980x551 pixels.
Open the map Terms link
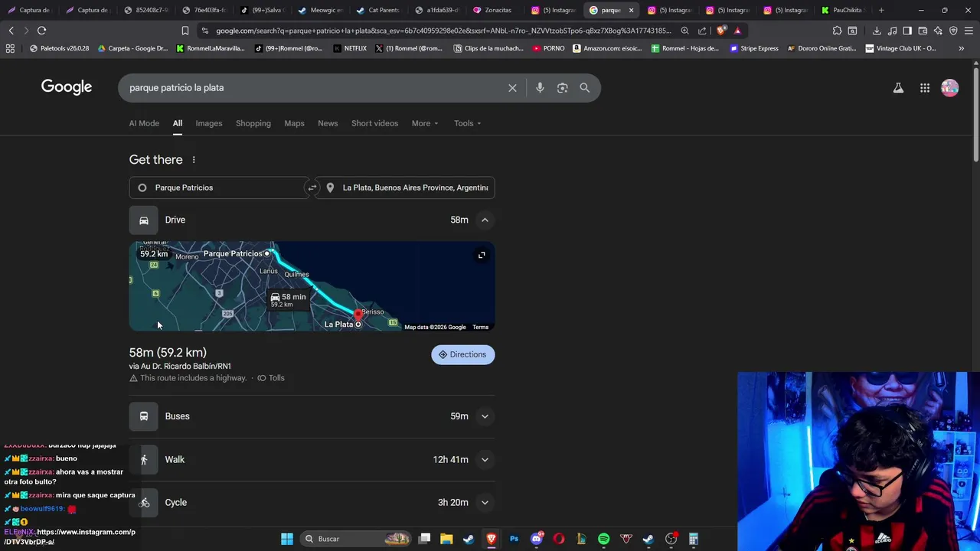pyautogui.click(x=480, y=328)
